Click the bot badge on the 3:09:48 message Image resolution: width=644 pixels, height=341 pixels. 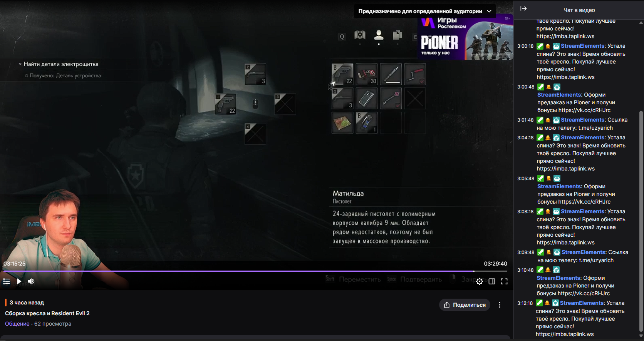557,252
